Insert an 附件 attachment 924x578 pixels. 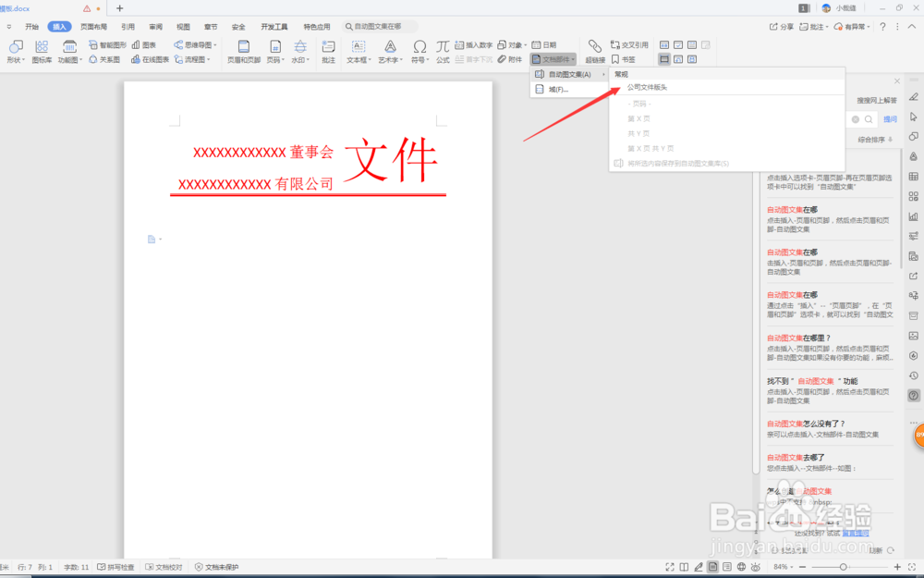tap(510, 59)
